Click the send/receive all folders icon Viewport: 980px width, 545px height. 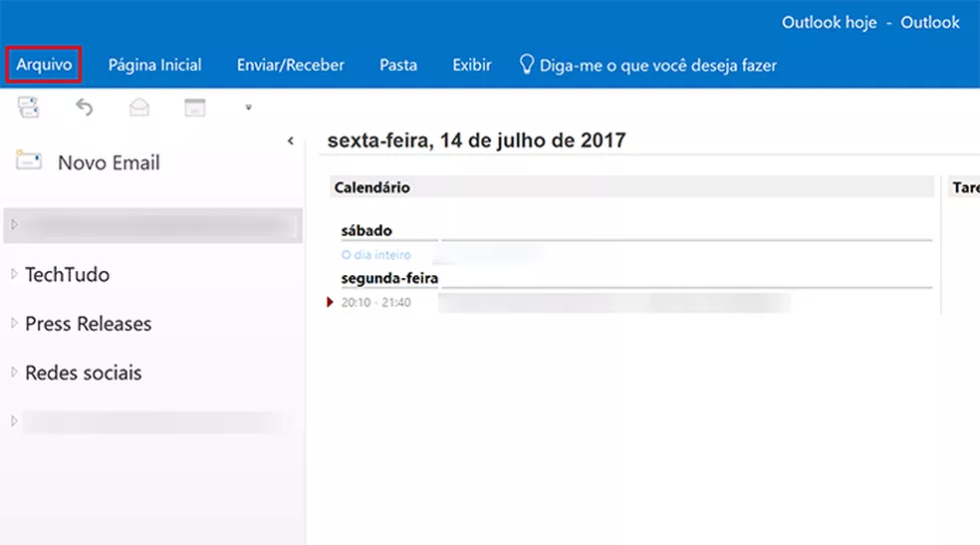[28, 108]
